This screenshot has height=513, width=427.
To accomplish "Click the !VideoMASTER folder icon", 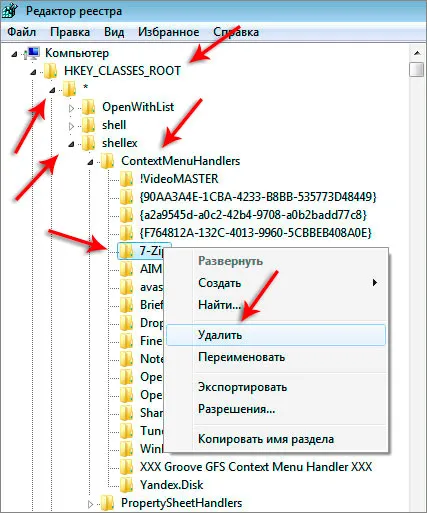I will pyautogui.click(x=127, y=179).
